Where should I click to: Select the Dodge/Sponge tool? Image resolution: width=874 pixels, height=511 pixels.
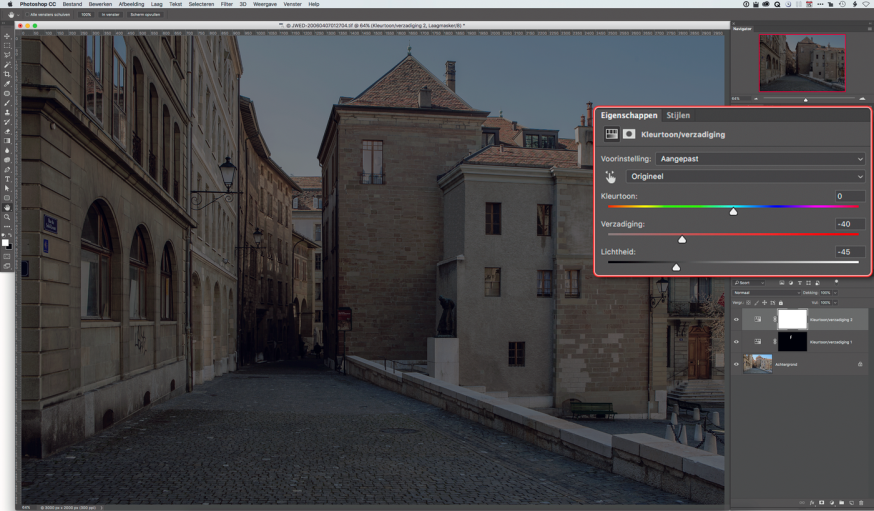point(7,159)
